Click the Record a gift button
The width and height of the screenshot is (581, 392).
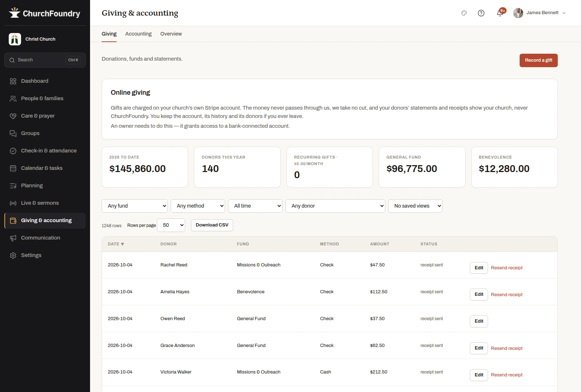539,60
